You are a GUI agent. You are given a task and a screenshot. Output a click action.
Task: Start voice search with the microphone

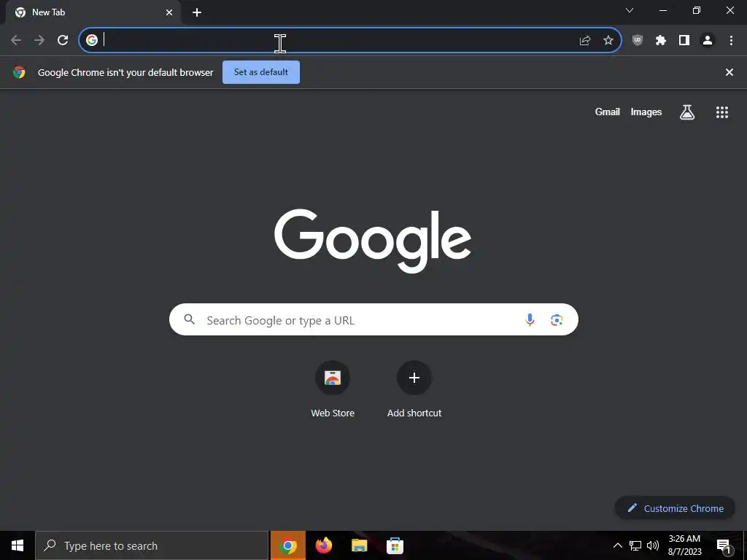pyautogui.click(x=530, y=320)
